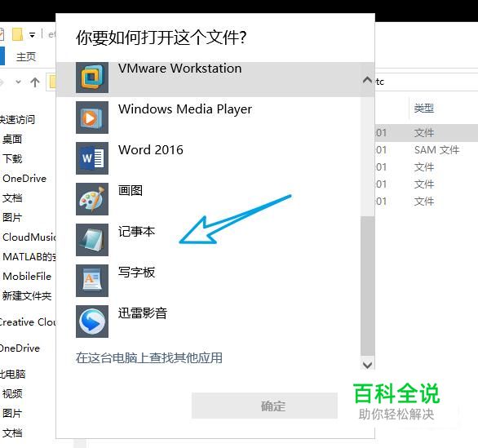The width and height of the screenshot is (478, 448).
Task: Open 图片 under This PC
Action: tap(12, 413)
